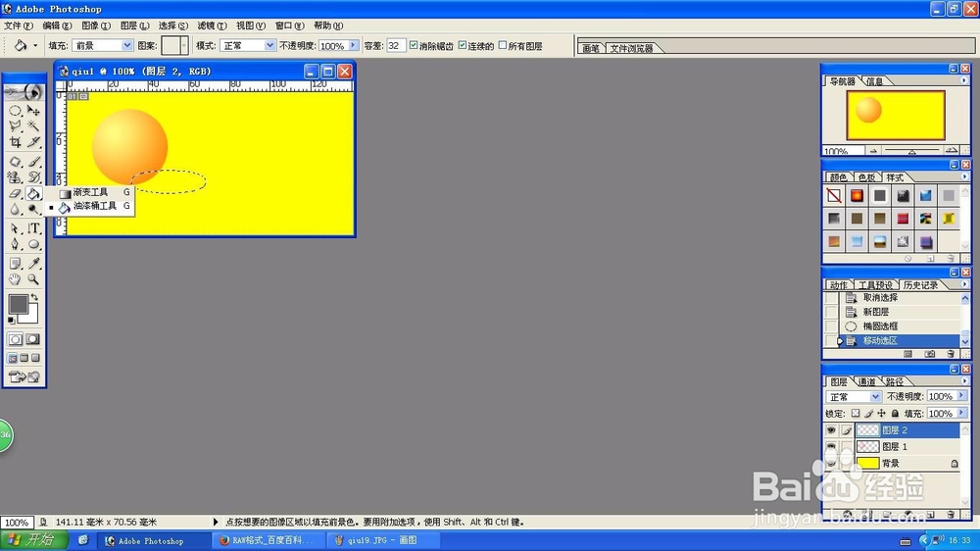Toggle contiguous checkbox

pyautogui.click(x=462, y=45)
